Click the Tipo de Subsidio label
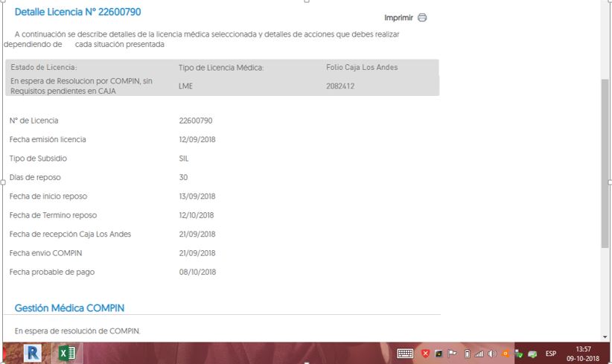The width and height of the screenshot is (612, 364). click(38, 159)
